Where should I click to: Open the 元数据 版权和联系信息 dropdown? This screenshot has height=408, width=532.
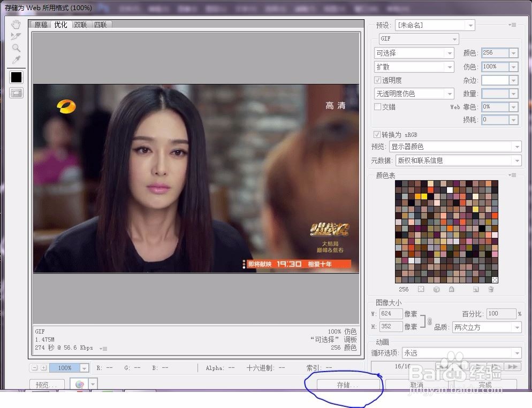[x=458, y=160]
